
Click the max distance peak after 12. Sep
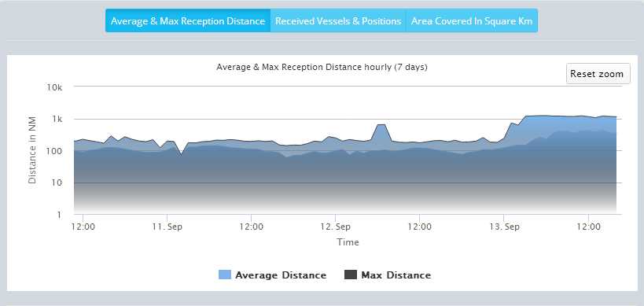click(x=381, y=124)
